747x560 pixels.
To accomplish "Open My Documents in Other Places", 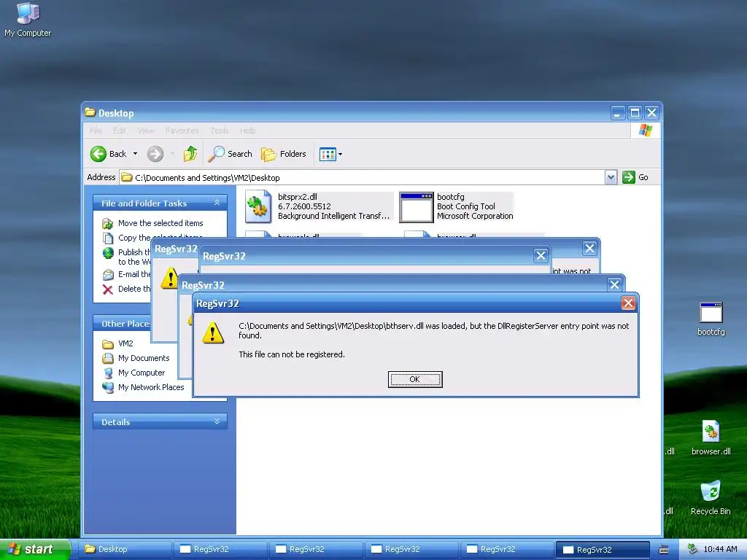I will click(x=144, y=358).
